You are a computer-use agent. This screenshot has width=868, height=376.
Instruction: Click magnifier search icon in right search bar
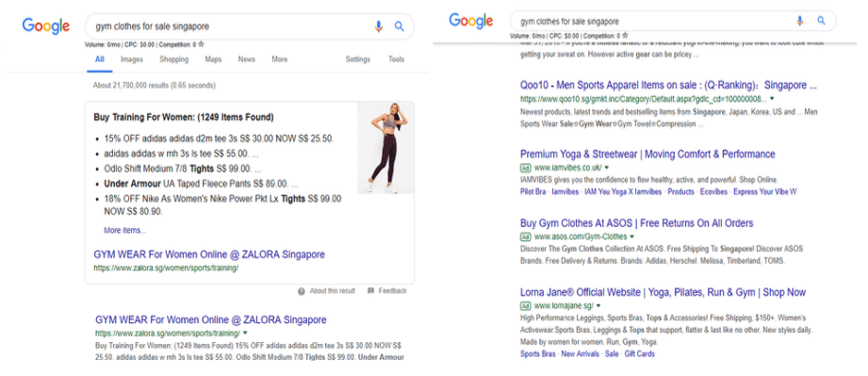pos(821,21)
